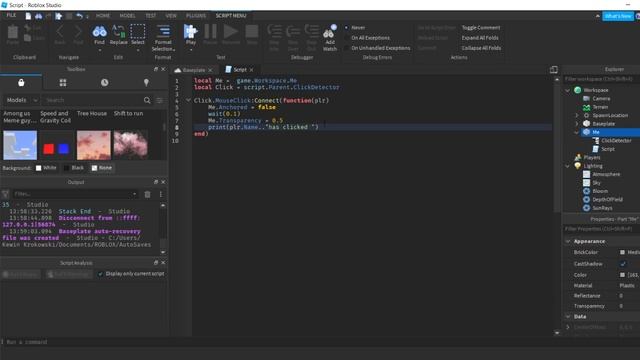Collapse code fold at line 4
The height and width of the screenshot is (360, 640).
pos(188,100)
